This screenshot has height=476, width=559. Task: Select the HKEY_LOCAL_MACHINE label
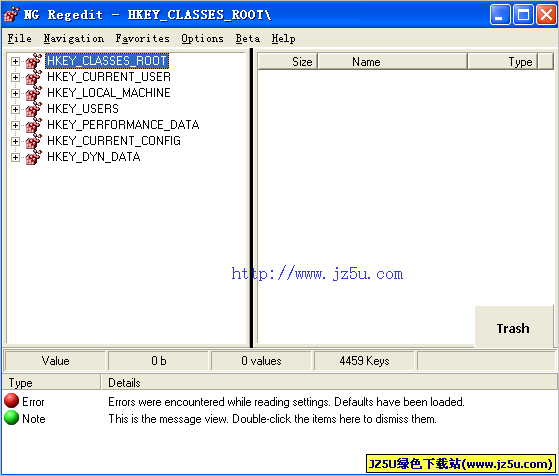coord(108,93)
